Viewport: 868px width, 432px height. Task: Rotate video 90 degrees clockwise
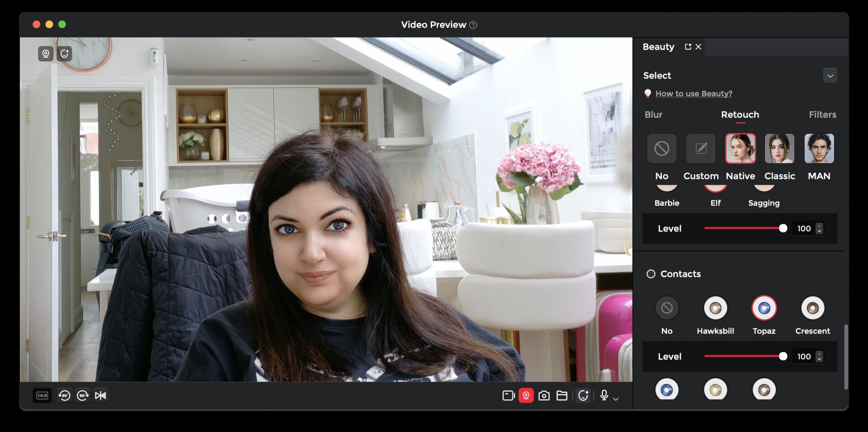83,396
